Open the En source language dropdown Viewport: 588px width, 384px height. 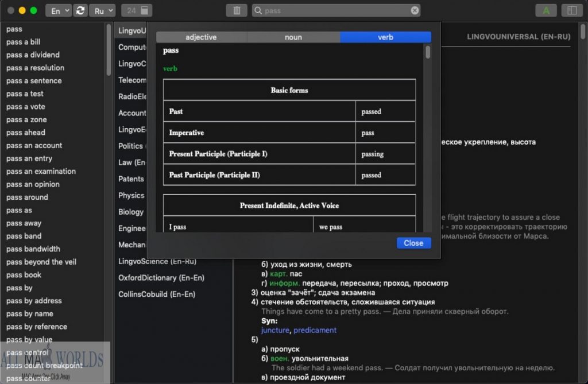pos(59,10)
